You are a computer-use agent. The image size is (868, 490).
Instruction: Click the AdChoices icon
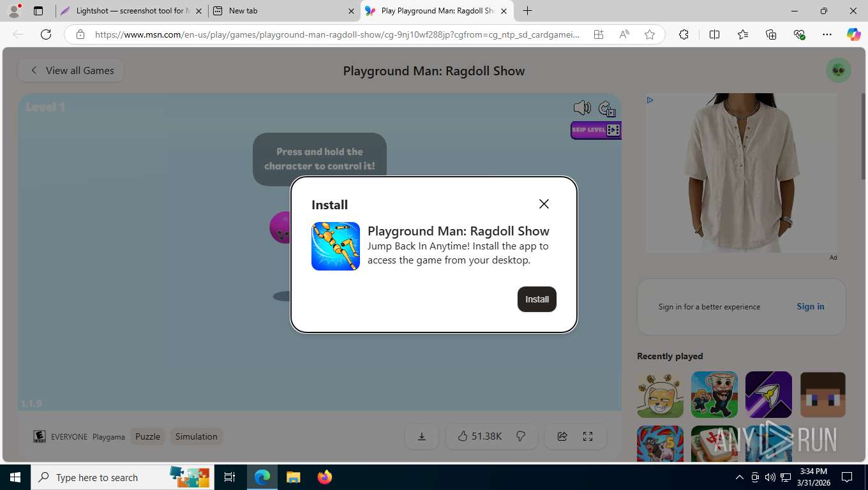tap(650, 100)
